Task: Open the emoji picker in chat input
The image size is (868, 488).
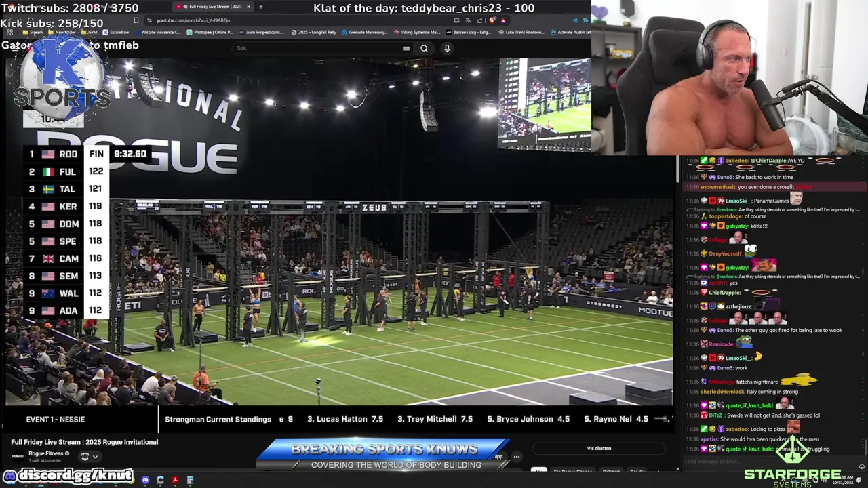Action: click(x=862, y=466)
